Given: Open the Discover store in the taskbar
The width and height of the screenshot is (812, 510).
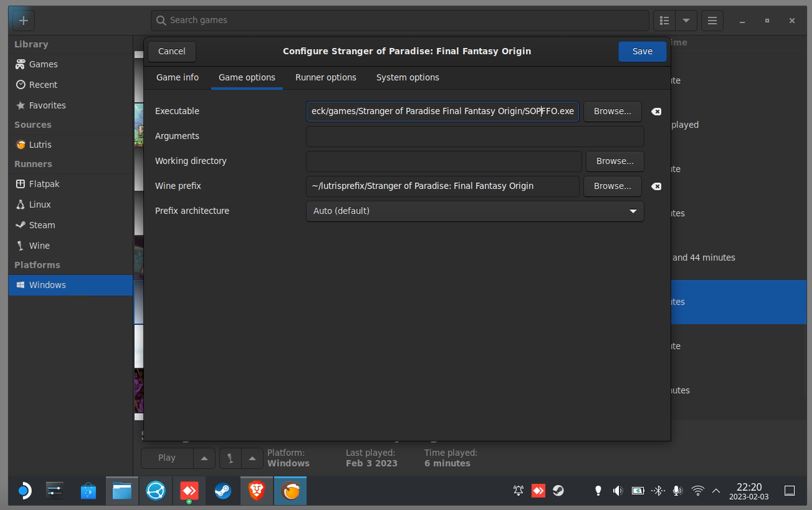Looking at the screenshot, I should [89, 491].
